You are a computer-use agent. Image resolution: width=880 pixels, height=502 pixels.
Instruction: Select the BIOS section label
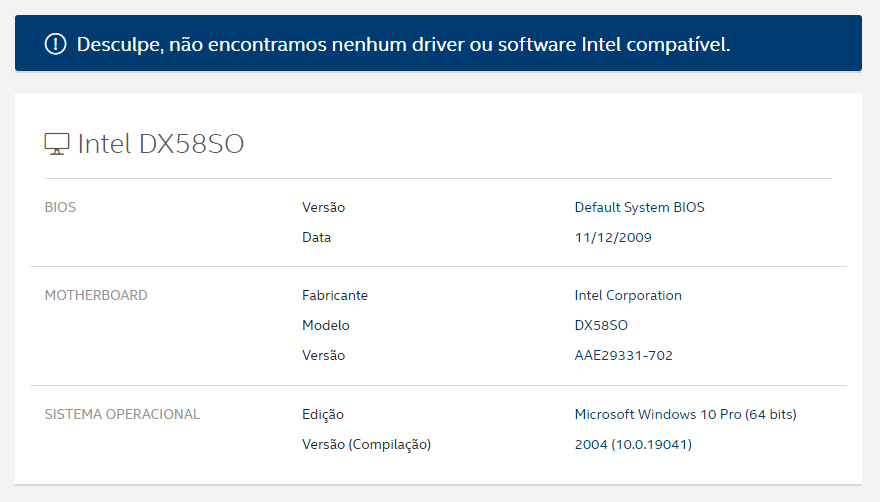coord(60,207)
